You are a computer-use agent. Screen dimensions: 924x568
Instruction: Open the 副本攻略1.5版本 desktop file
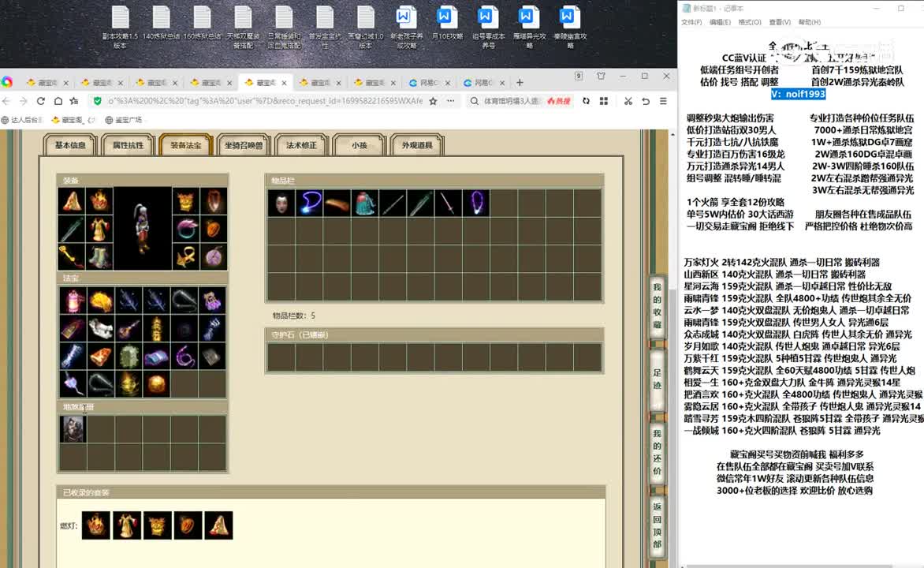coord(120,27)
